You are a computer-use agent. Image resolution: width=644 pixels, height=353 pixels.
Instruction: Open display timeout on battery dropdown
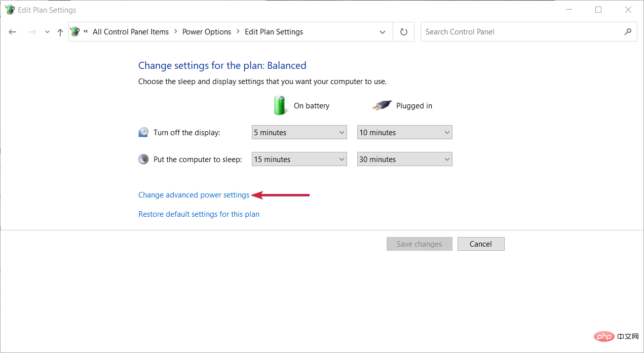[x=299, y=133]
